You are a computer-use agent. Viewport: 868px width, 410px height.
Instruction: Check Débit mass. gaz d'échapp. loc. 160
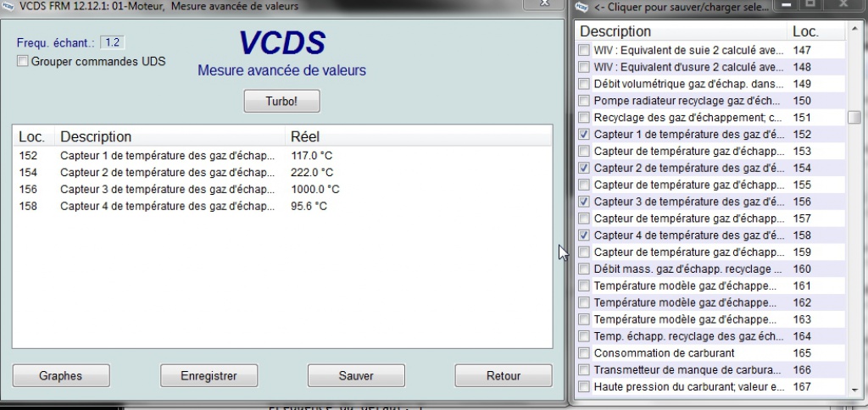pyautogui.click(x=584, y=269)
